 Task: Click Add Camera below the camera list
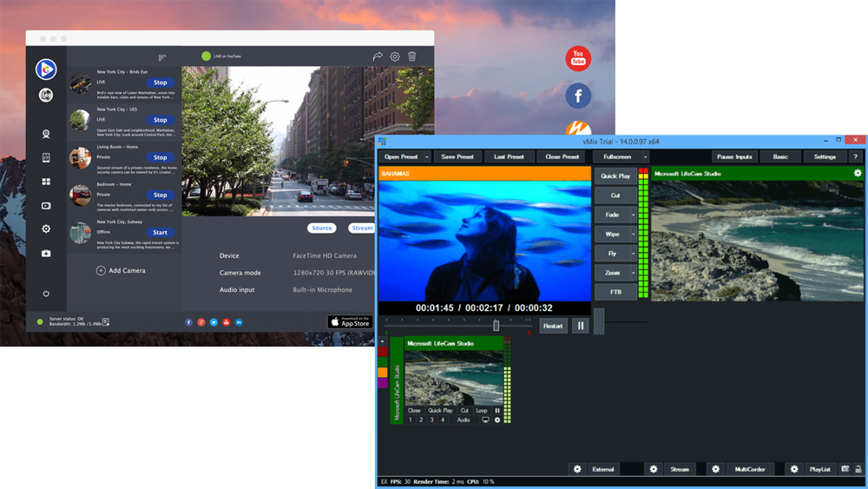pos(122,271)
